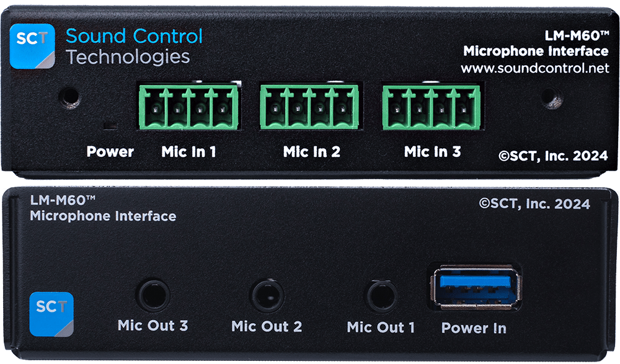Click 'Microphone Interface' text on rear panel

coord(103,216)
